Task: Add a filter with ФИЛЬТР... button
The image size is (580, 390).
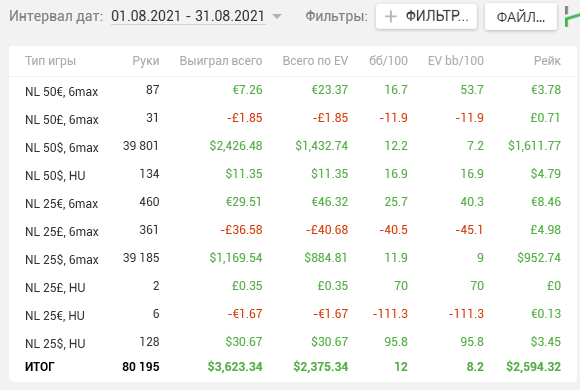Action: point(426,17)
